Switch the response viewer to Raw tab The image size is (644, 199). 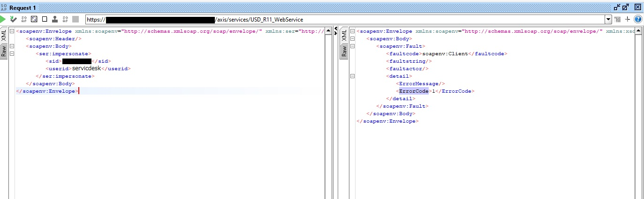(344, 51)
